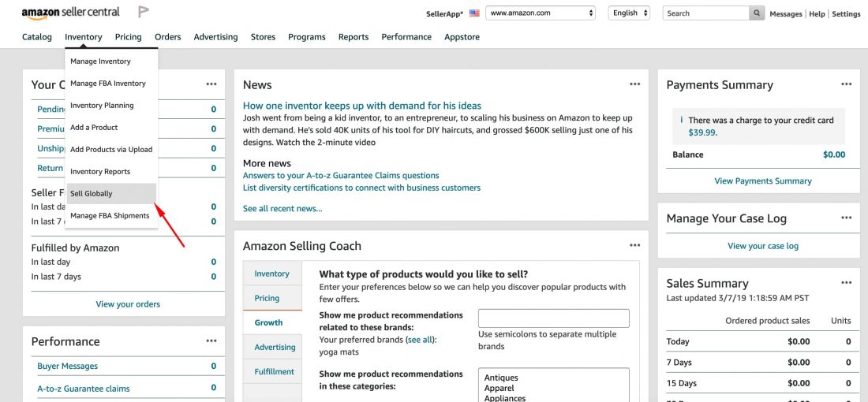Image resolution: width=868 pixels, height=402 pixels.
Task: Click the search magnifier icon
Action: 757,13
